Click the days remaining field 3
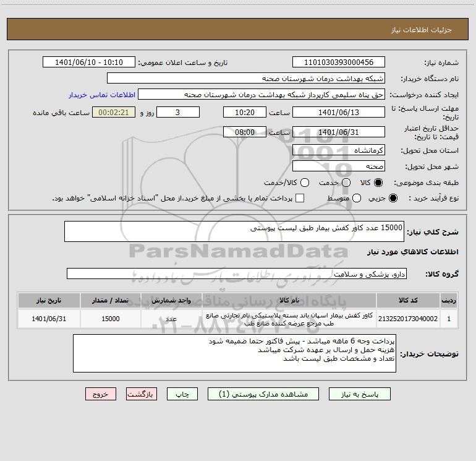The height and width of the screenshot is (461, 476). [x=178, y=112]
